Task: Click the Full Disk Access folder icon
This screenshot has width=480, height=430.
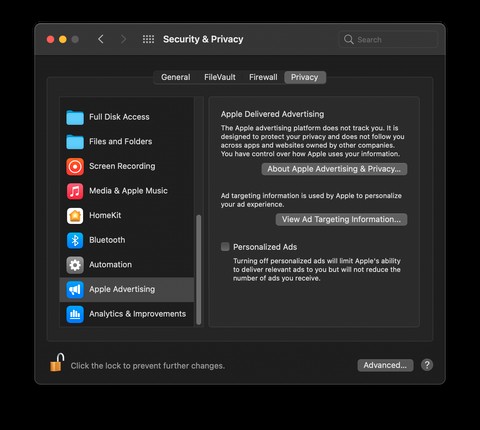Action: 75,117
